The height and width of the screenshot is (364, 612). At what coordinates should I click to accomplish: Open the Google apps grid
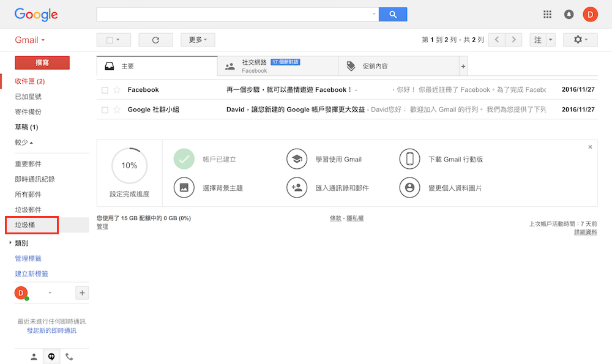pyautogui.click(x=547, y=14)
